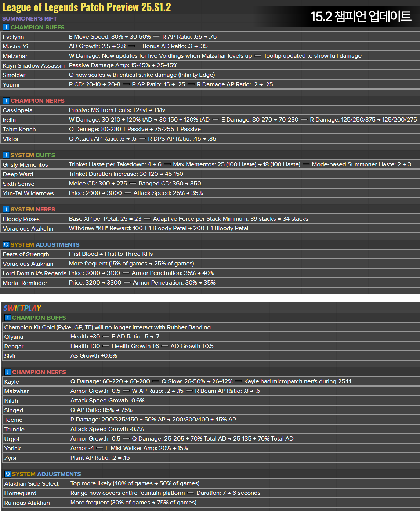Click the refresh icon beside Summoner's Rift System Adjustments

click(6, 244)
